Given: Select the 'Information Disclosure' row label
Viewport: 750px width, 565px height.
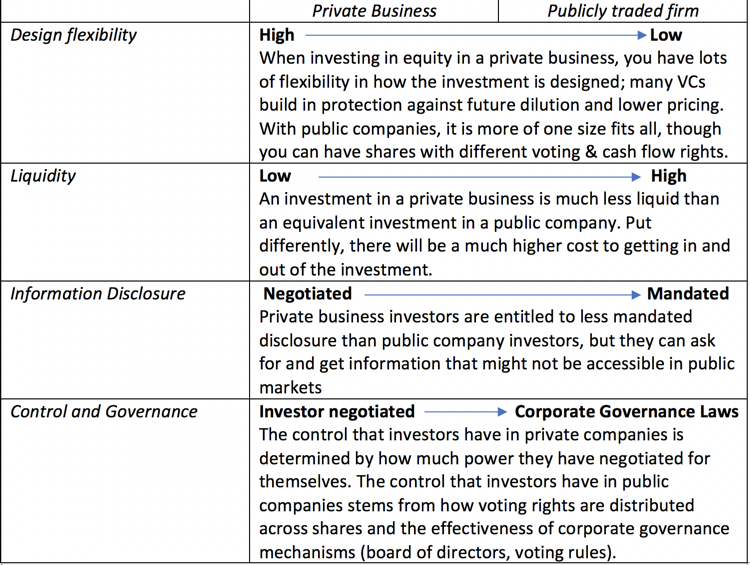Looking at the screenshot, I should click(98, 293).
